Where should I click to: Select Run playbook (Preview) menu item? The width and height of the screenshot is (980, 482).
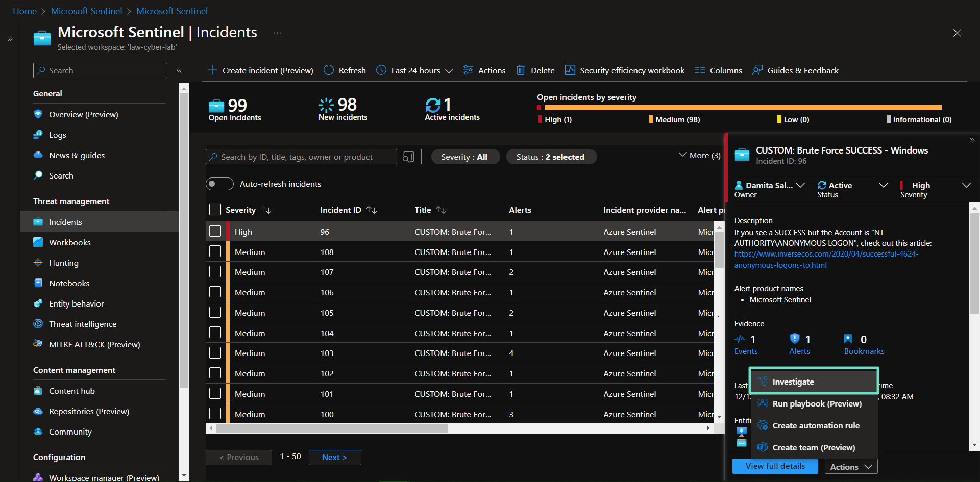point(814,403)
